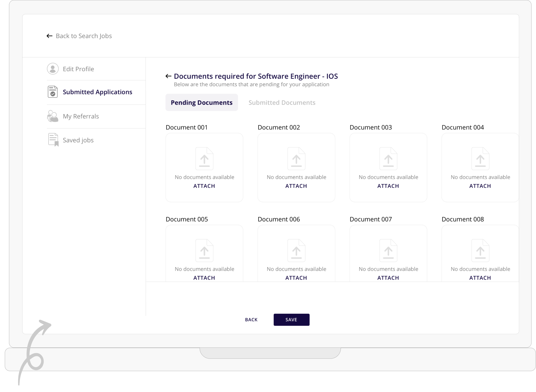Open the Submitted Documents tab
Screen dimensions: 536x392
click(282, 103)
